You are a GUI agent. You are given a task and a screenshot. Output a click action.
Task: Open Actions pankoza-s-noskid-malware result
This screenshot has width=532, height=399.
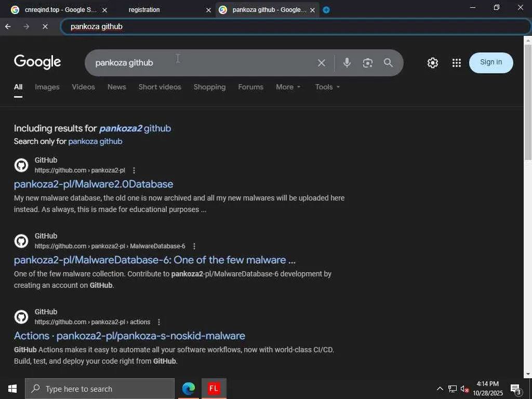click(129, 336)
